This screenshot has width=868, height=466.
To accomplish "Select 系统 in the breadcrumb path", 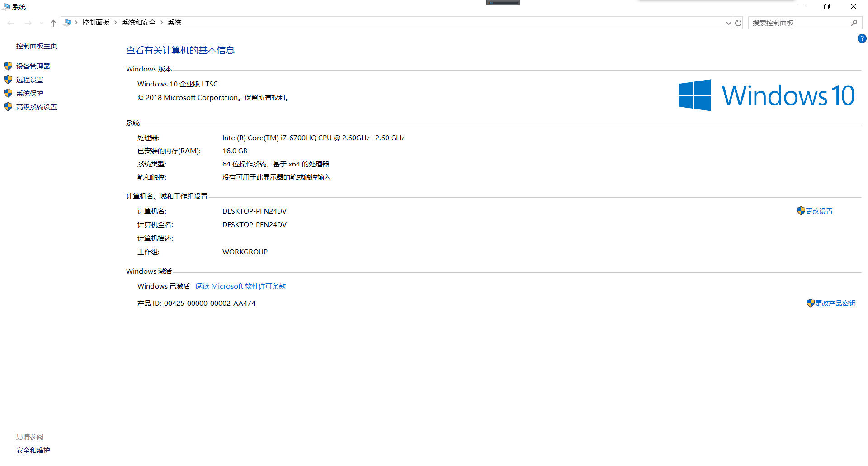I will tap(175, 23).
